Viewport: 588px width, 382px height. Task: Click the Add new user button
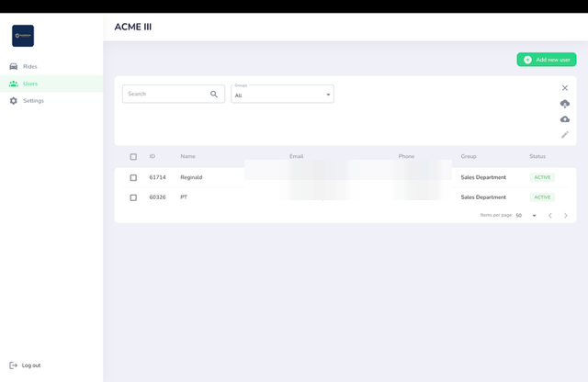547,60
